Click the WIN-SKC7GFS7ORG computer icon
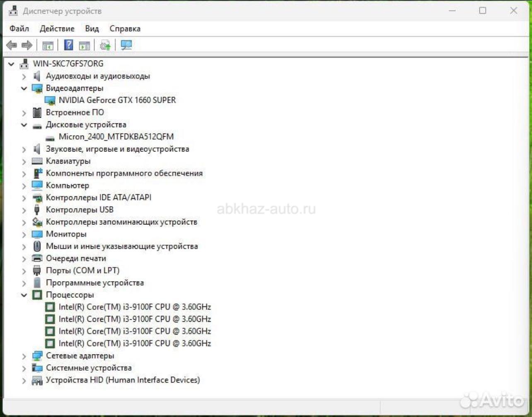Image resolution: width=532 pixels, height=417 pixels. [24, 64]
